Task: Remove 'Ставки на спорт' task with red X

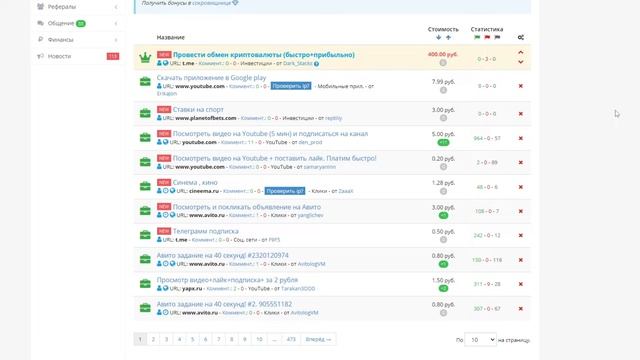Action: [x=520, y=113]
